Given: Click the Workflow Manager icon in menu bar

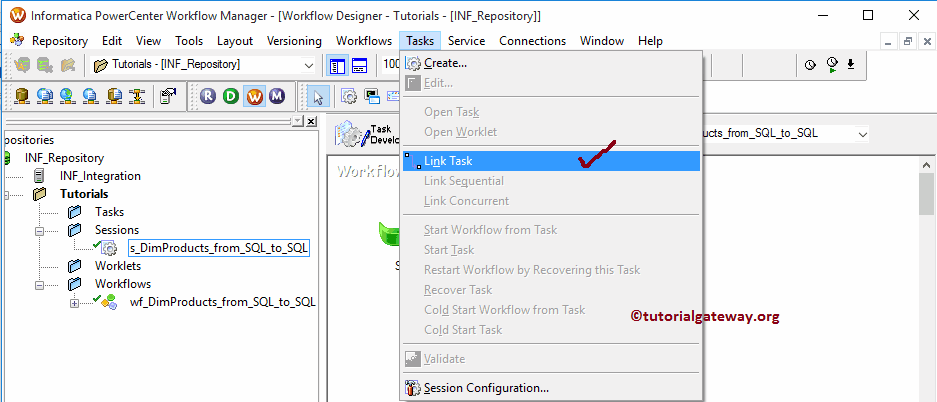Looking at the screenshot, I should [x=17, y=40].
